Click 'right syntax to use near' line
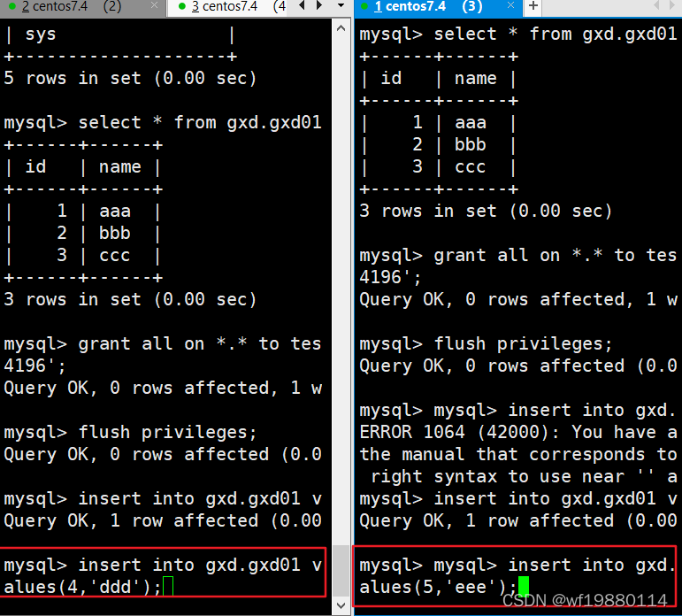Image resolution: width=682 pixels, height=616 pixels. [x=524, y=477]
